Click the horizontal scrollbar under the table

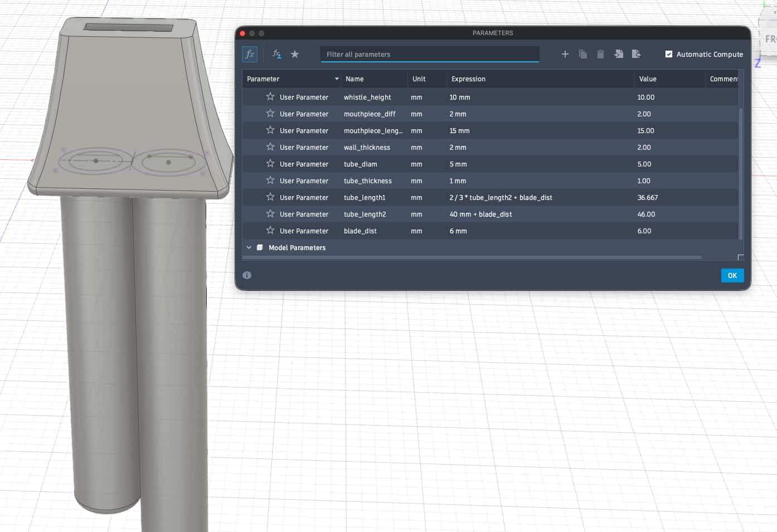pos(472,257)
